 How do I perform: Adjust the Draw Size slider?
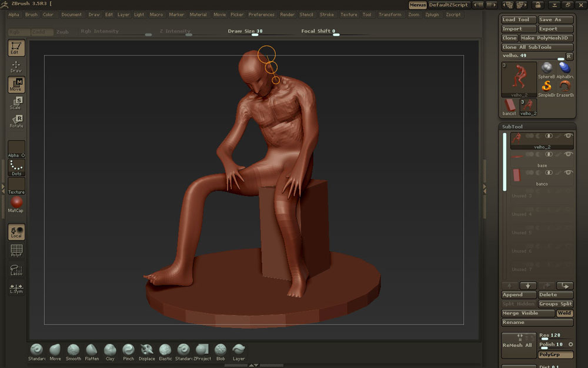[255, 34]
